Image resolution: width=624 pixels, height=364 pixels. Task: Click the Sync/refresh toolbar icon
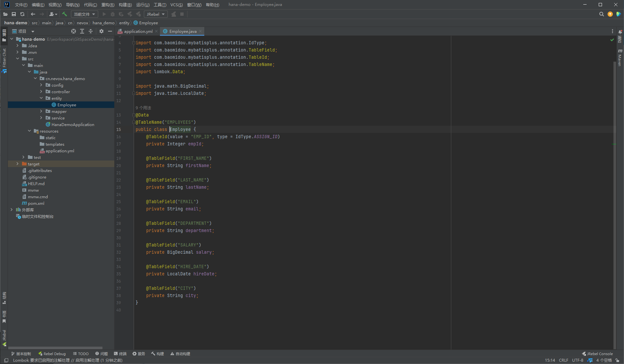[22, 14]
